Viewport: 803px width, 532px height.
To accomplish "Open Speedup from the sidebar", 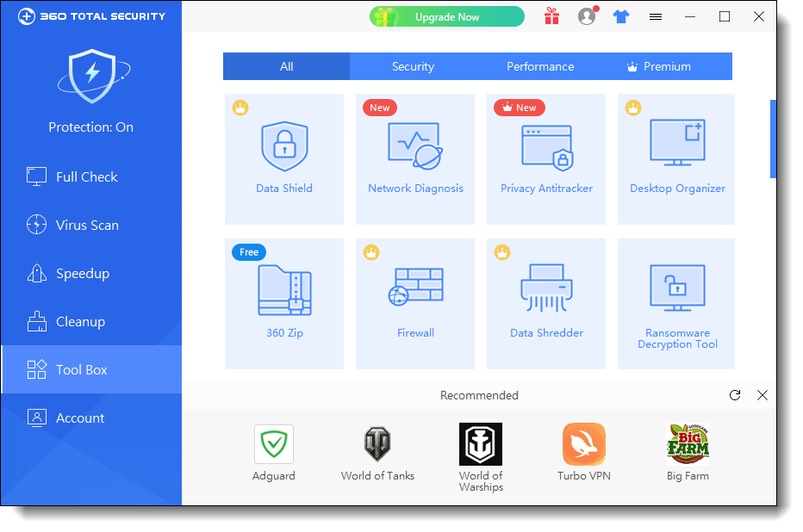I will point(91,273).
